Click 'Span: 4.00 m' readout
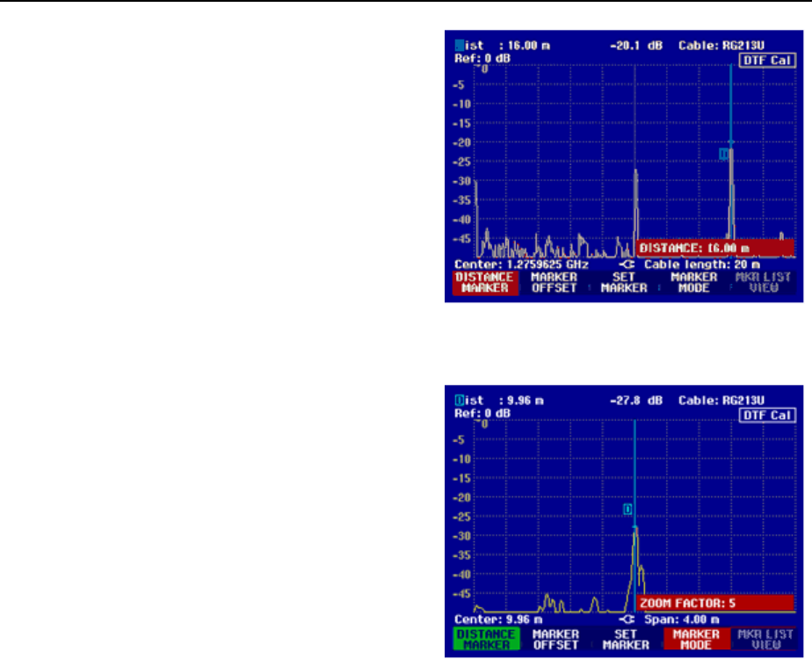Screen dimensions: 812x659 pyautogui.click(x=682, y=619)
